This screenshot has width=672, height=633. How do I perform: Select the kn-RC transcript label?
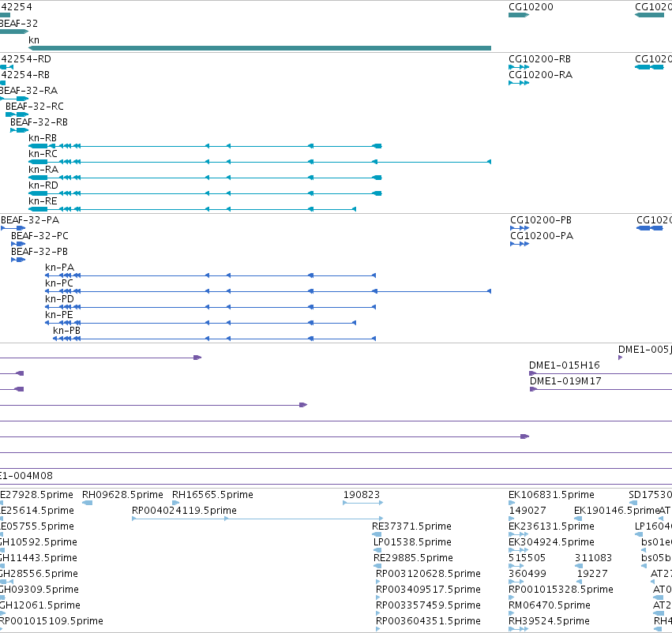43,153
